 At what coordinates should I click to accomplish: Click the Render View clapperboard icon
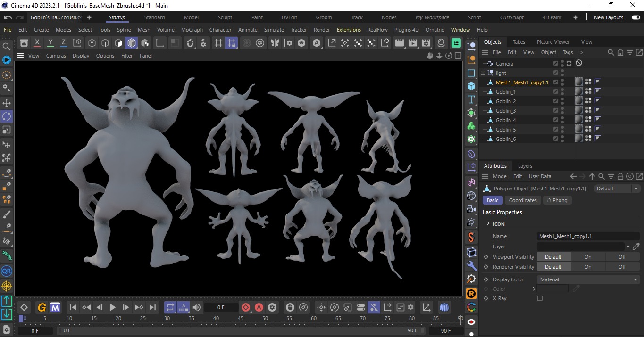point(400,43)
